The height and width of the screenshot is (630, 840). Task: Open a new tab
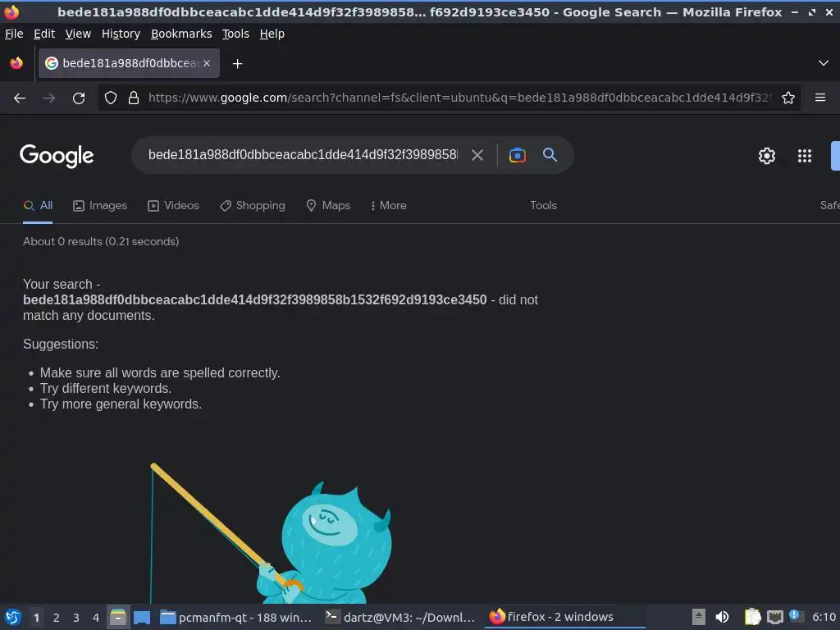(x=237, y=64)
